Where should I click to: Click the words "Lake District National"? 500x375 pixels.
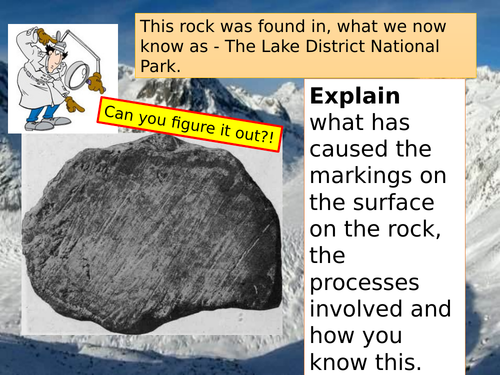click(x=350, y=46)
